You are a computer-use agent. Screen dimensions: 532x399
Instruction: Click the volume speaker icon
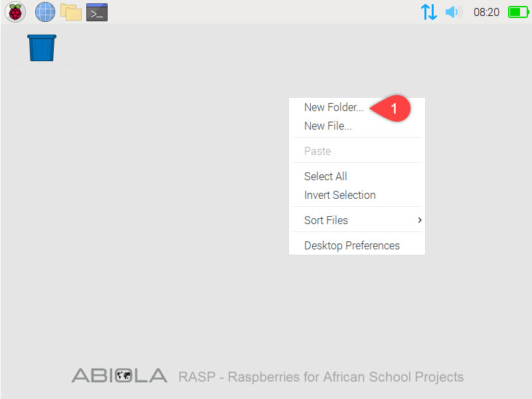(454, 12)
